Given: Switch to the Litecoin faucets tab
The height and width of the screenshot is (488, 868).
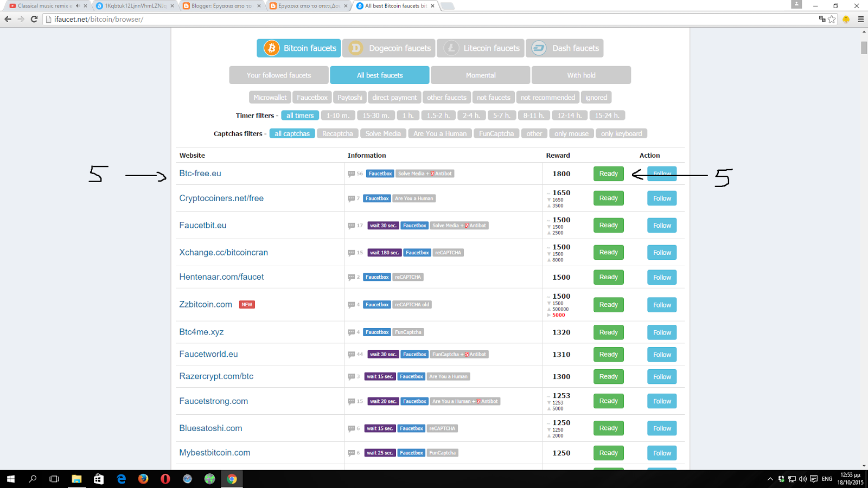Looking at the screenshot, I should (x=481, y=48).
